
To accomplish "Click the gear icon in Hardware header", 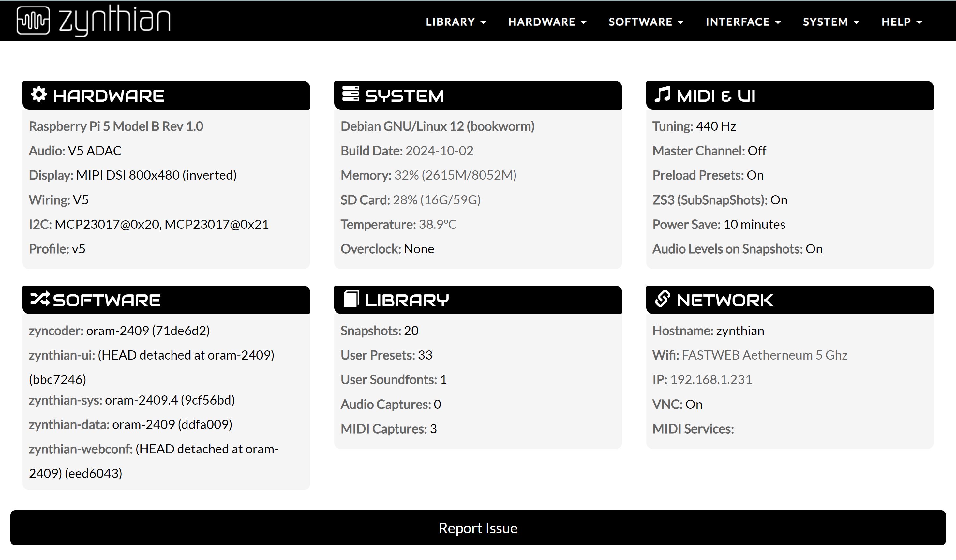I will 39,94.
